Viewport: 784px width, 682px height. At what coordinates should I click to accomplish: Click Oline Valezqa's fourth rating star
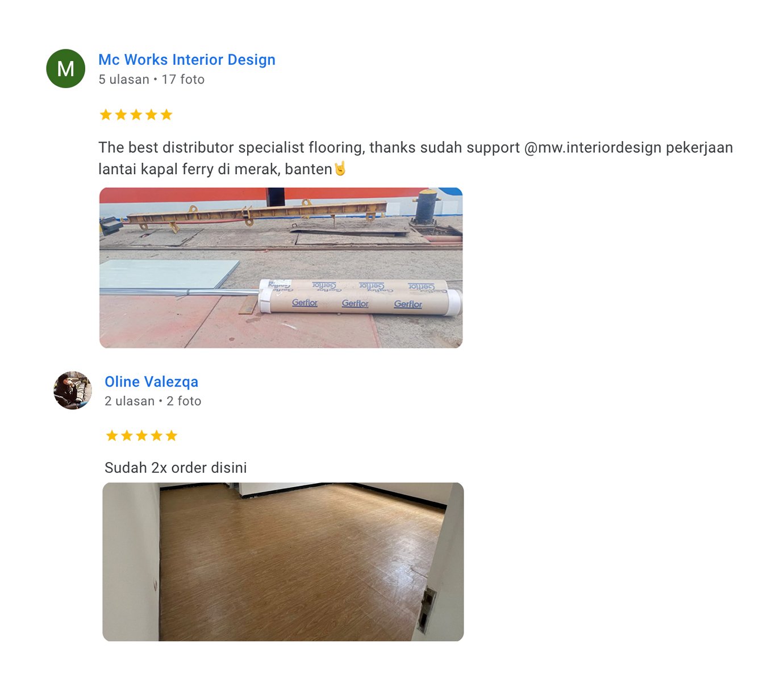click(x=157, y=436)
